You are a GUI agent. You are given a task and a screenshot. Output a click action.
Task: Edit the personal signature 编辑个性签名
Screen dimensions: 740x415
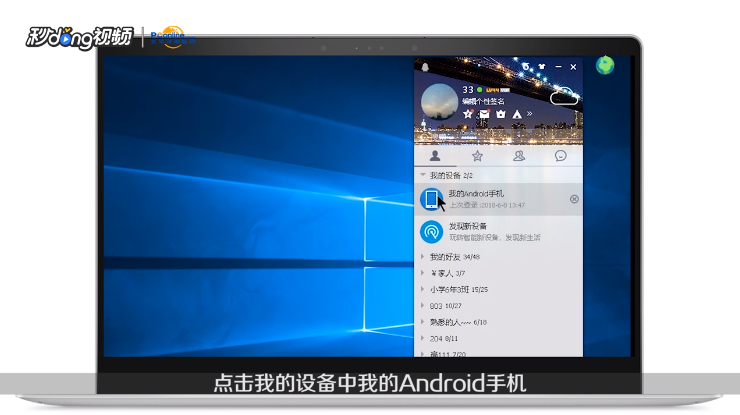click(x=483, y=101)
